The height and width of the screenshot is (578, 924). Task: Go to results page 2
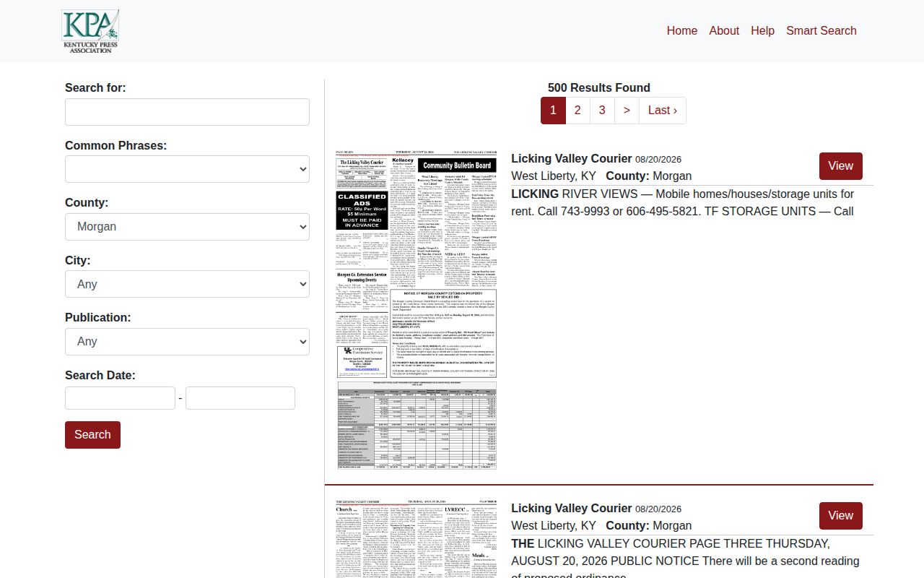click(x=577, y=111)
